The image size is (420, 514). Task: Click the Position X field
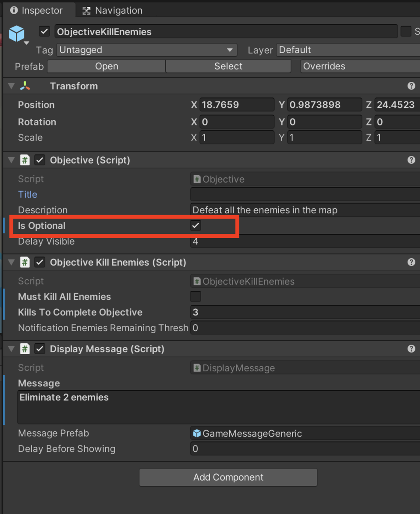(x=237, y=105)
